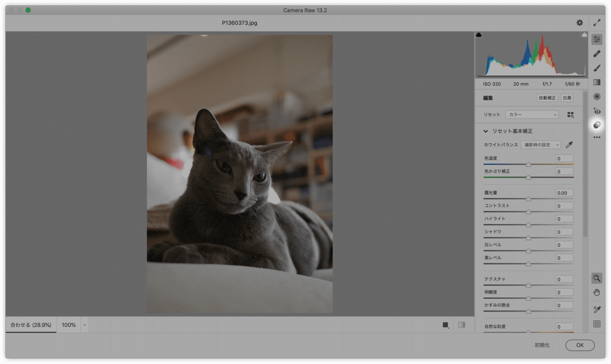
Task: Open the Camera Raw settings gear
Action: [579, 22]
